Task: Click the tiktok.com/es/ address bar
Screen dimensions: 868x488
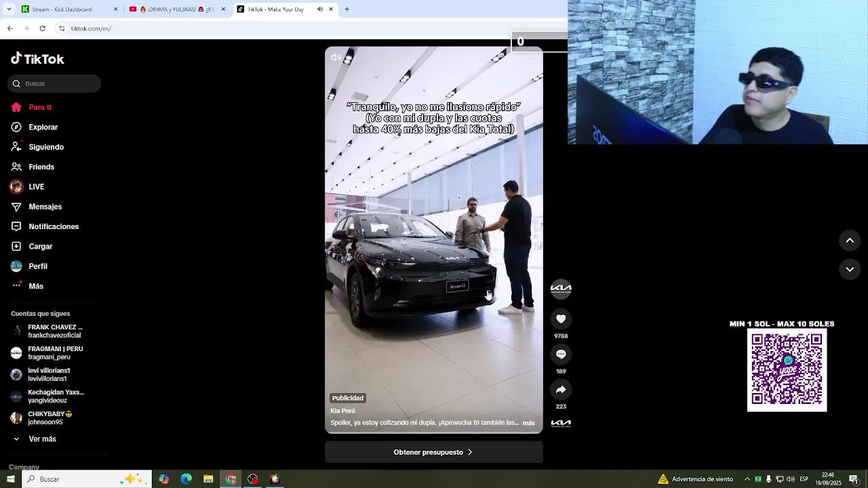Action: [x=91, y=28]
